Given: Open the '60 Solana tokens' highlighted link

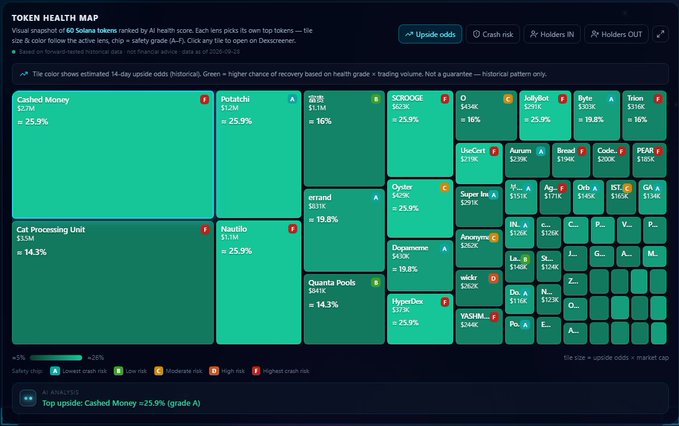Looking at the screenshot, I should click(91, 30).
